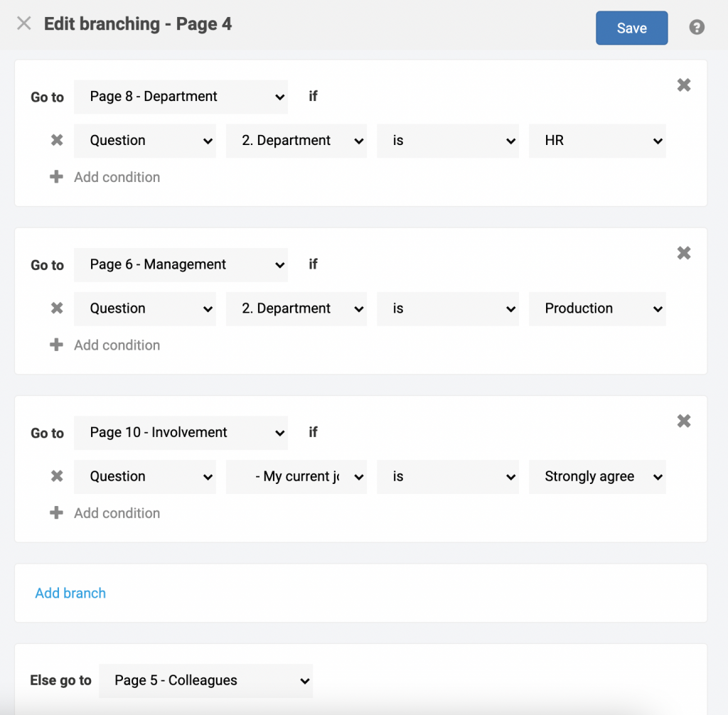Open the Question type dropdown in Production branch
Viewport: 728px width, 715px height.
[x=145, y=308]
